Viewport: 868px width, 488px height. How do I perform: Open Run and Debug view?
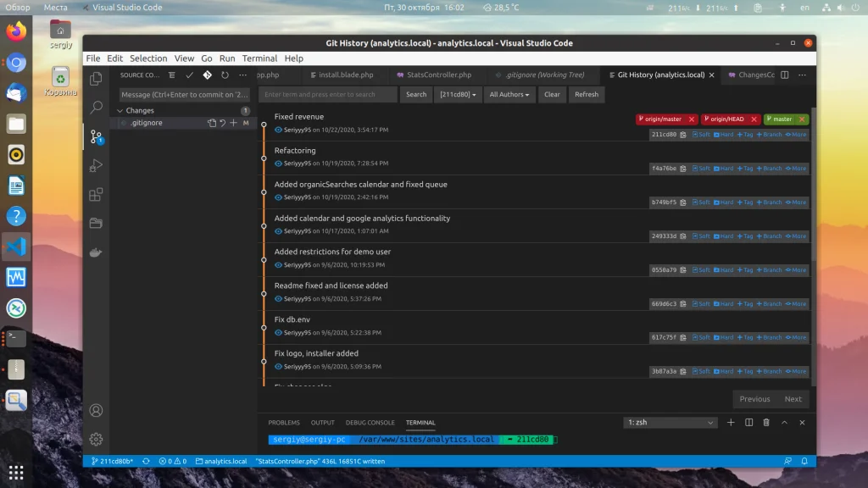[96, 165]
